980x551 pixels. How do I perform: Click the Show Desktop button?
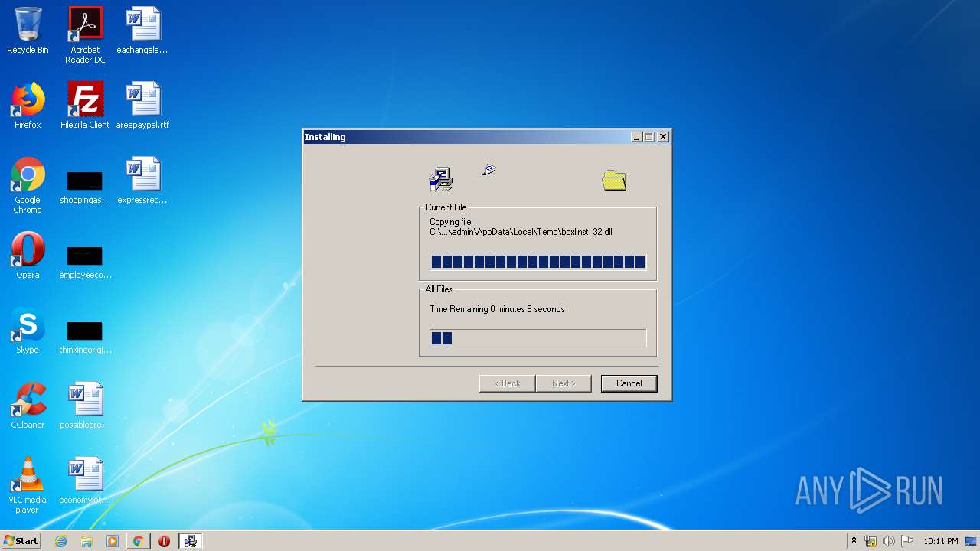click(972, 541)
